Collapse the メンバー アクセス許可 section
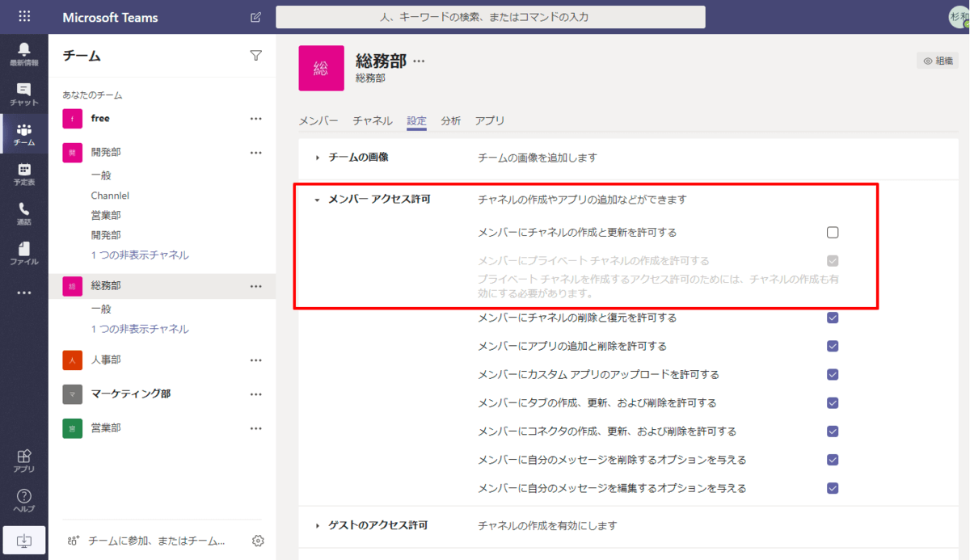The height and width of the screenshot is (560, 970). 318,200
